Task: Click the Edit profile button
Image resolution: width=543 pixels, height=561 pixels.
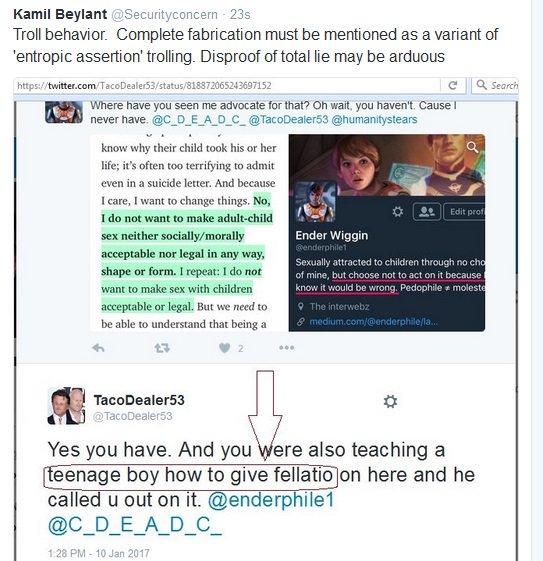Action: tap(464, 212)
